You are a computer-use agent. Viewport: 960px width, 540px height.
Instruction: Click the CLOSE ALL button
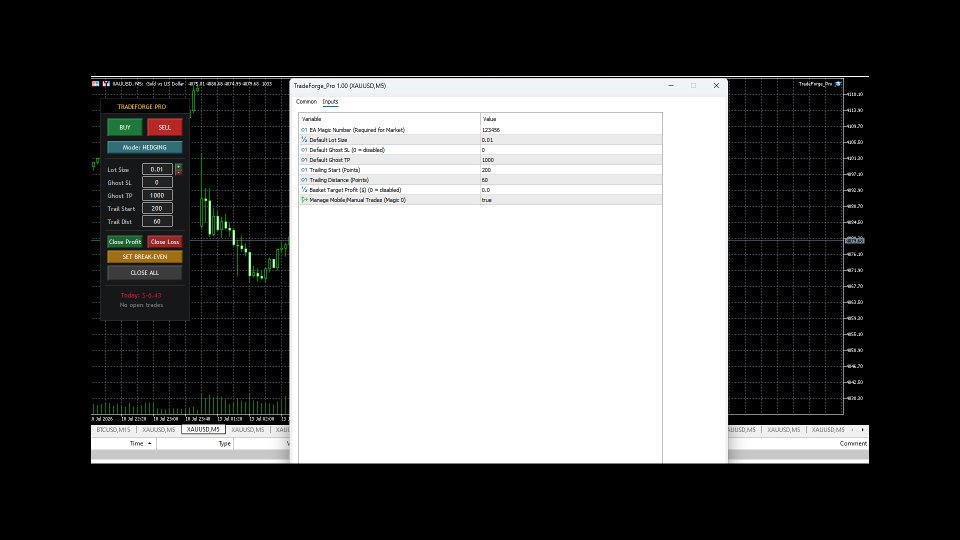click(144, 272)
